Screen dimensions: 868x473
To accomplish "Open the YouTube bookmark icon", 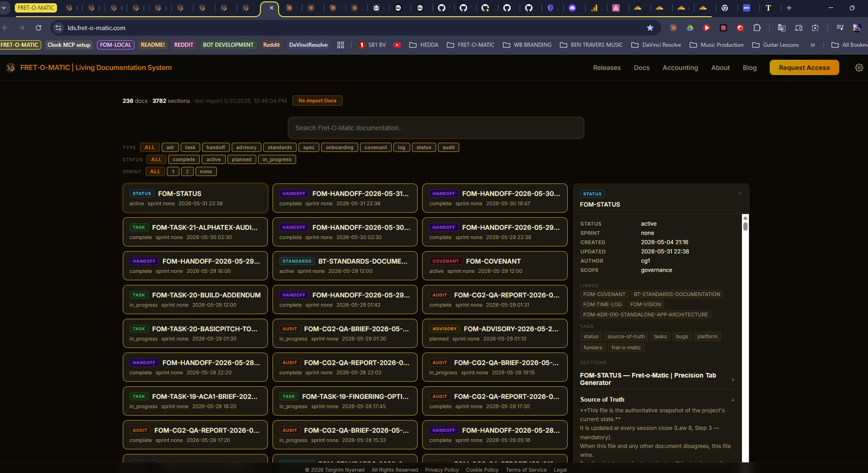I will pos(397,45).
